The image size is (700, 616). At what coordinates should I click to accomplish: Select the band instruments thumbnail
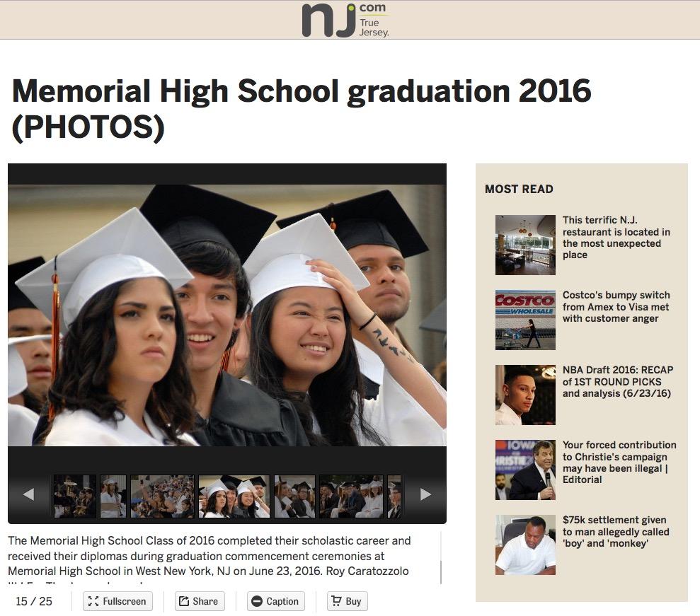point(74,496)
